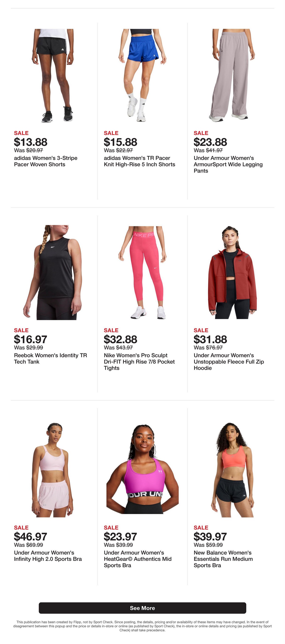Viewport: 285px width, 644px height.
Task: Open the Under Armour ArmourSport Wide Legging Pants title
Action: 228,164
